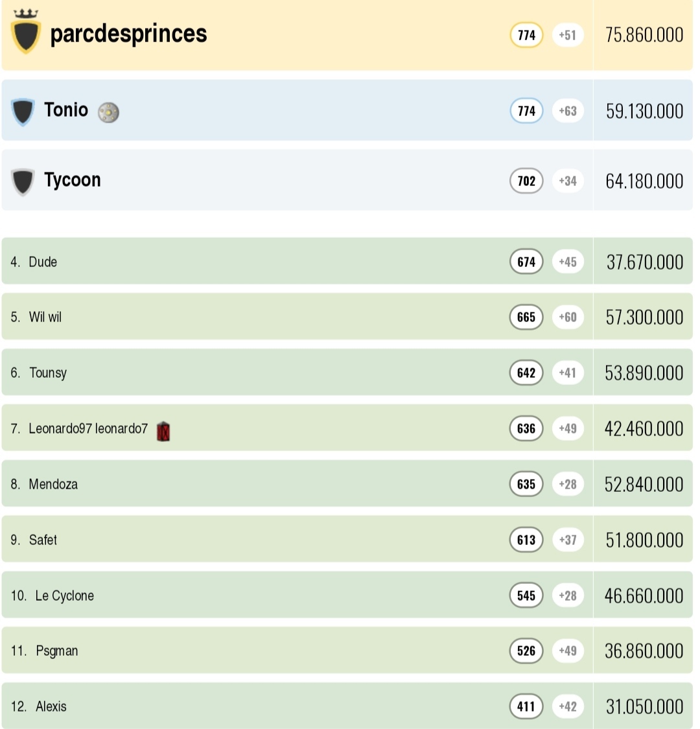700x729 pixels.
Task: Open Mendoza's entry in the ranking
Action: click(x=53, y=485)
